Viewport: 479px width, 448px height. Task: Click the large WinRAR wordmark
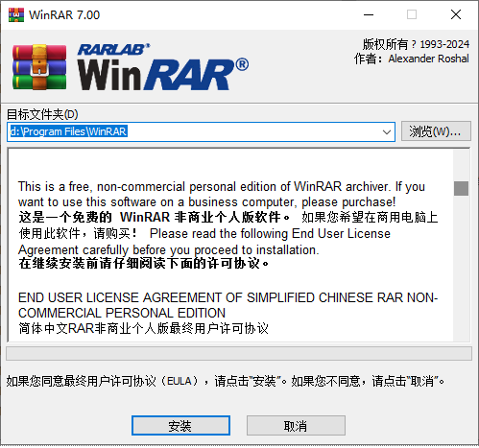(162, 74)
